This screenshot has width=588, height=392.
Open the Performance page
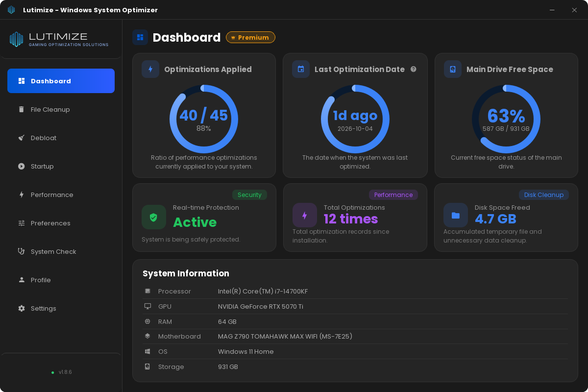pyautogui.click(x=61, y=195)
